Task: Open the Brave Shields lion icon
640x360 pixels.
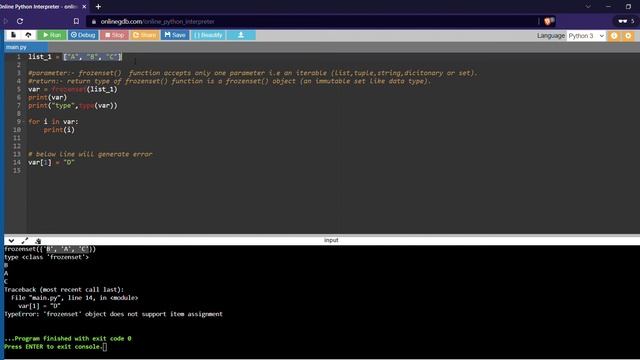Action: click(549, 21)
